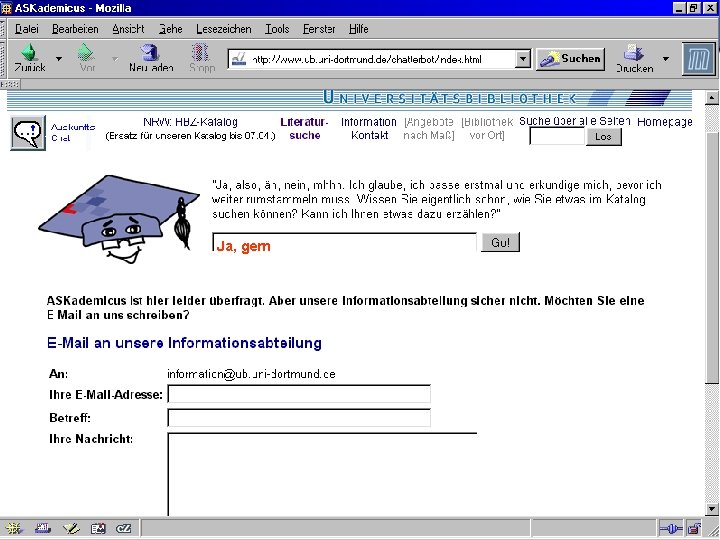This screenshot has width=720, height=540.
Task: Click the Universitätsbibliothek banner text
Action: (x=450, y=98)
